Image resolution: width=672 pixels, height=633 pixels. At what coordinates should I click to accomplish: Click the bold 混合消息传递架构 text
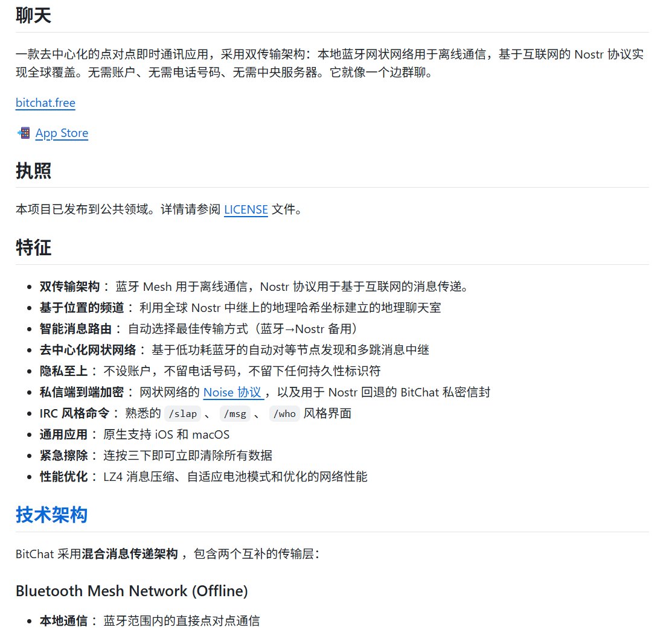[x=130, y=554]
